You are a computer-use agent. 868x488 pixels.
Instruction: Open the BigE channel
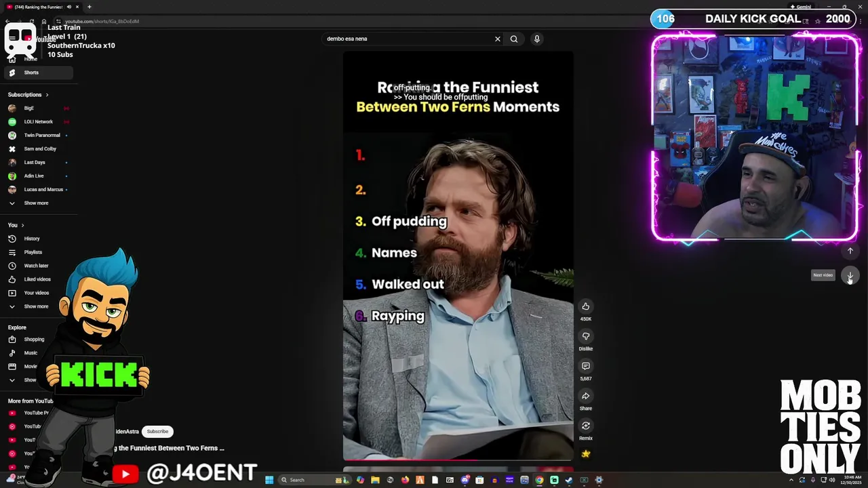pyautogui.click(x=28, y=108)
